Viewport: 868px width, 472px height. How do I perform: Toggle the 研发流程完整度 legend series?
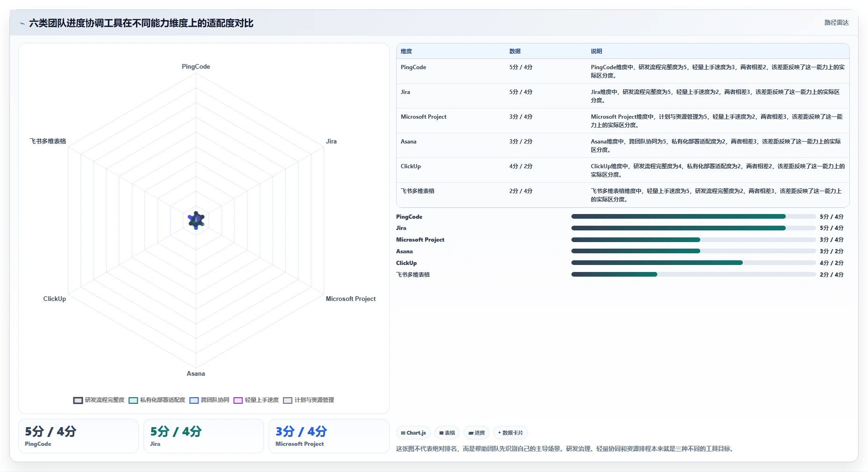[x=99, y=400]
